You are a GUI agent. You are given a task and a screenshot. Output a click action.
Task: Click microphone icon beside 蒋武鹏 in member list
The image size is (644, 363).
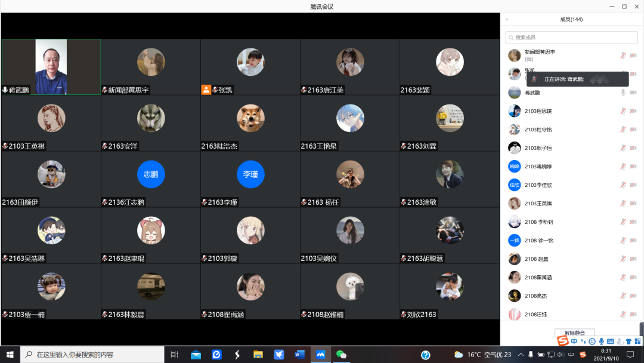click(623, 93)
